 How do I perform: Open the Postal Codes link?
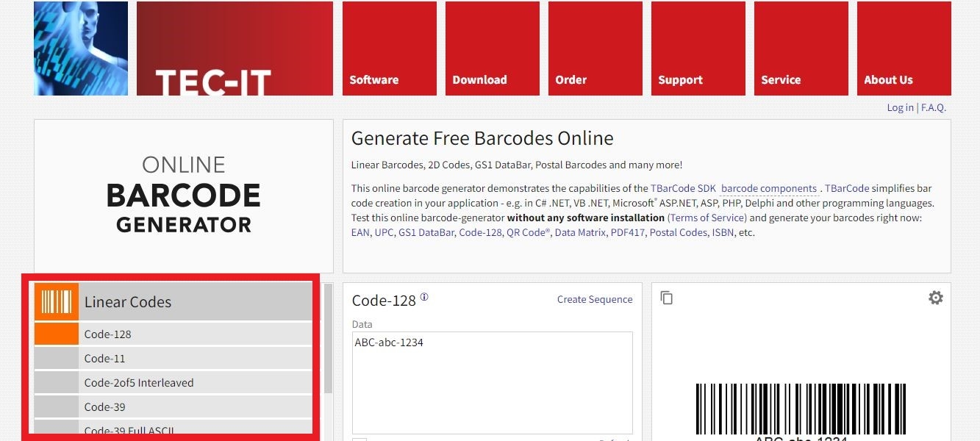pos(678,232)
